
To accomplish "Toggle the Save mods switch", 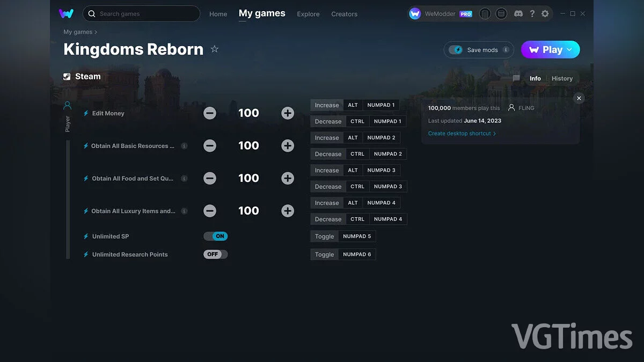I will (x=457, y=49).
